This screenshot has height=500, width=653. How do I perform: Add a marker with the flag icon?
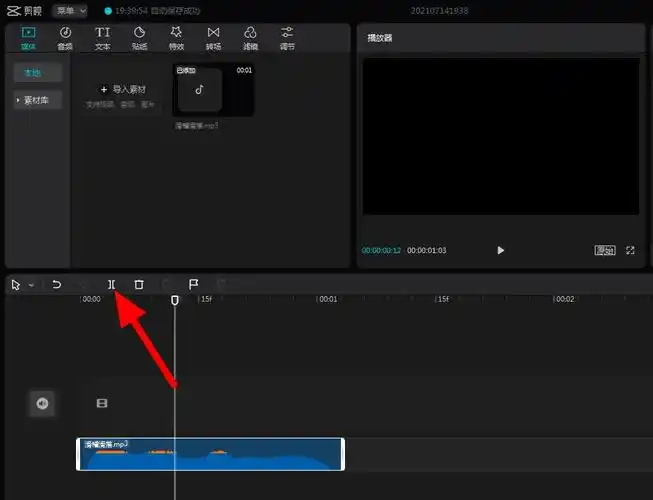pos(194,285)
